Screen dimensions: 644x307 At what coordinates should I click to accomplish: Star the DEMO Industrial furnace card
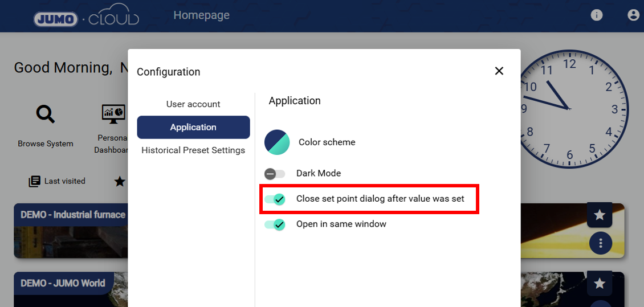point(600,215)
